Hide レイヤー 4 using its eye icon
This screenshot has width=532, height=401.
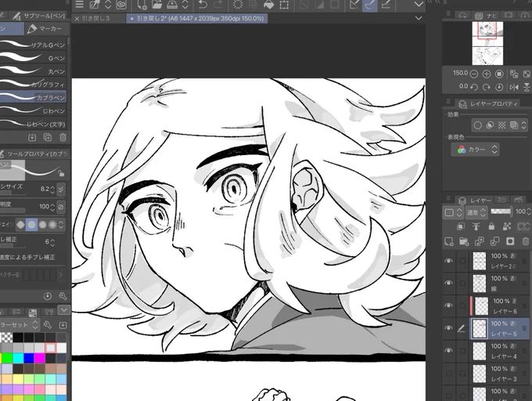pyautogui.click(x=448, y=350)
